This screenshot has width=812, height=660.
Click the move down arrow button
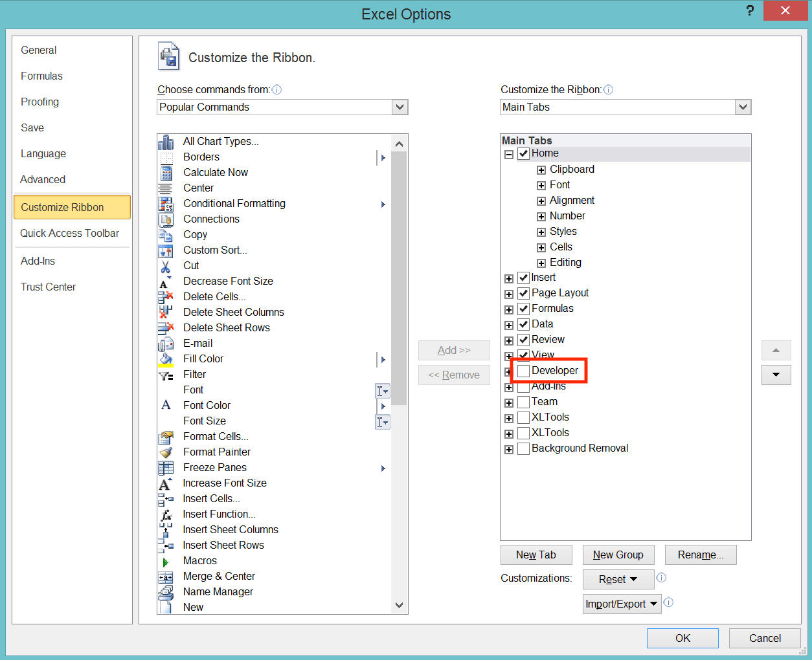pyautogui.click(x=776, y=375)
